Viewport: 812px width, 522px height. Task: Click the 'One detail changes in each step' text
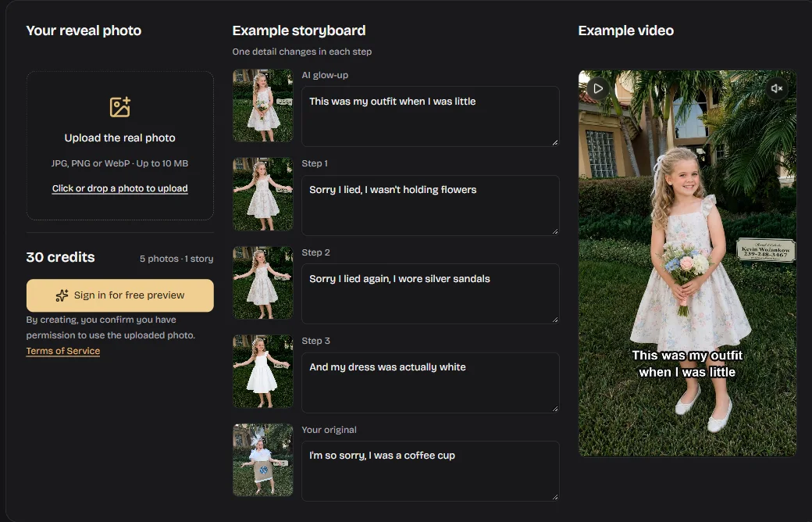[302, 52]
